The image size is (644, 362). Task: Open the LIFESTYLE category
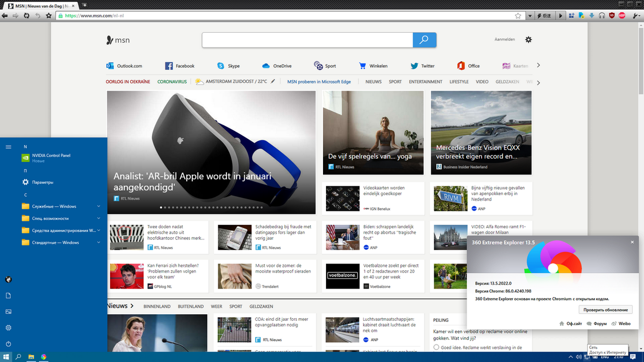pyautogui.click(x=459, y=81)
